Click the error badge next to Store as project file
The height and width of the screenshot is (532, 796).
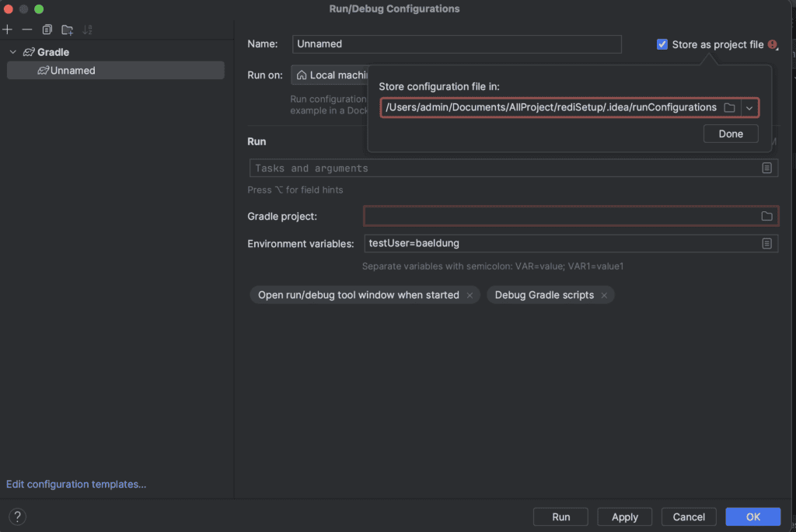tap(772, 45)
